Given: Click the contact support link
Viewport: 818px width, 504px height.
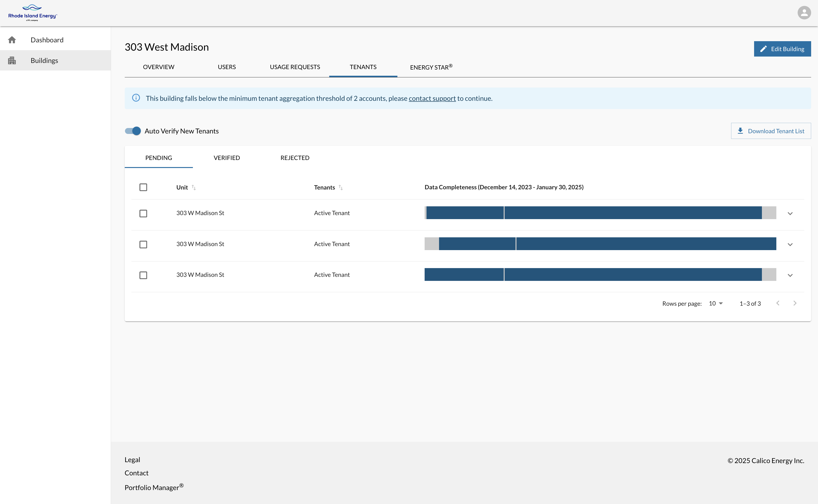Looking at the screenshot, I should point(432,98).
